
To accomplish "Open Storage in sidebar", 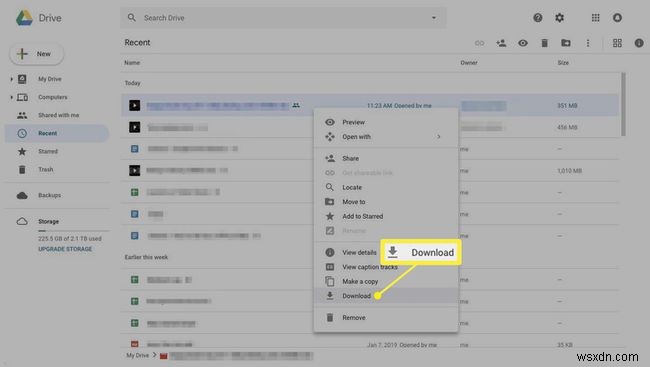I will [48, 221].
